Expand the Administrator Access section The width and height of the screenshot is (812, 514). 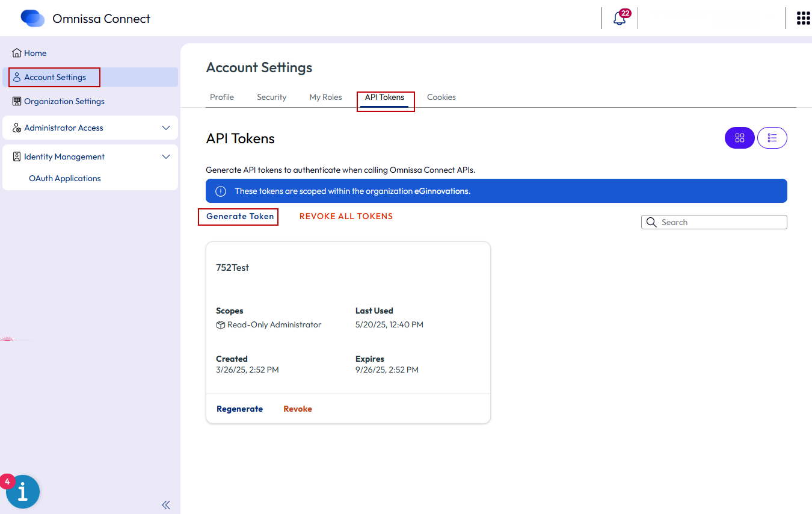tap(166, 128)
